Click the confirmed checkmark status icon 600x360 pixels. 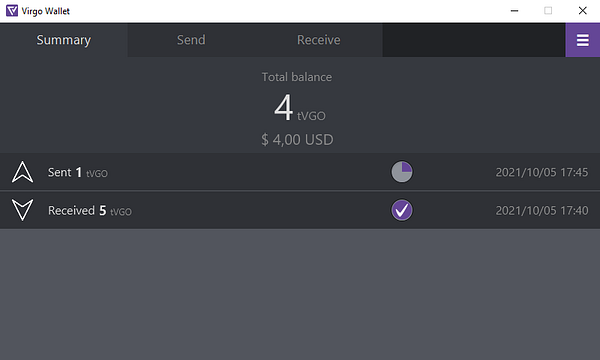point(402,210)
